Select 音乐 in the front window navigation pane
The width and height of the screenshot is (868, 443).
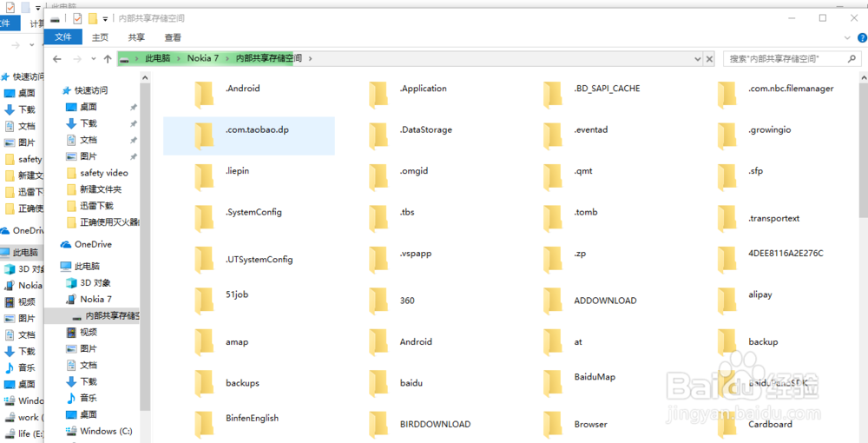(x=89, y=398)
